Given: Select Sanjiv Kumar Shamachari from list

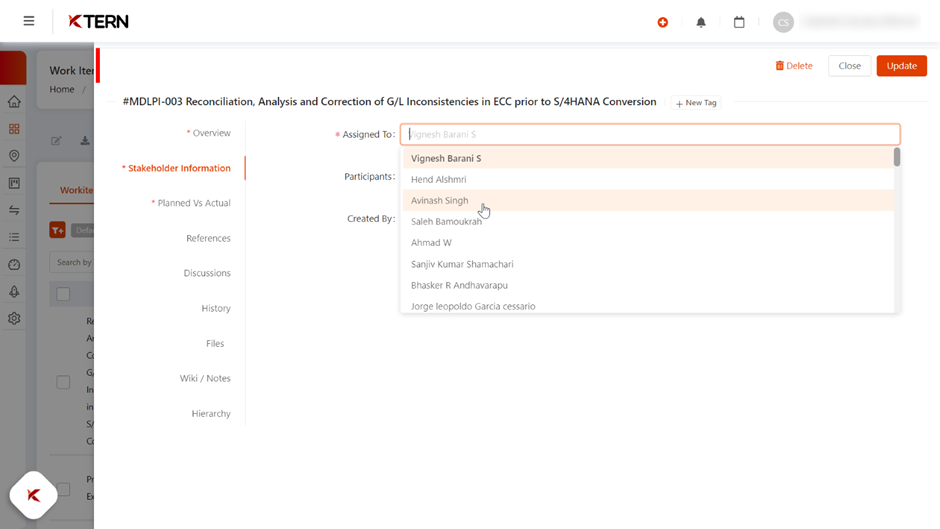Looking at the screenshot, I should coord(648,264).
